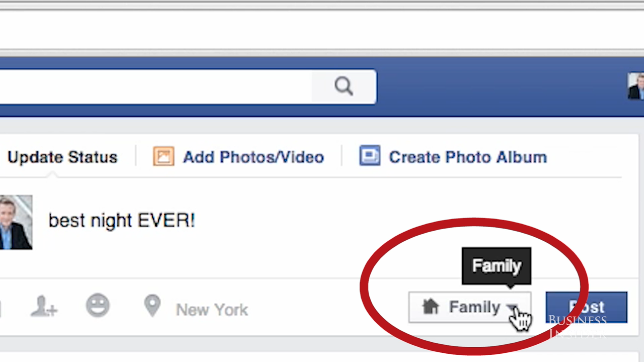Open the smiley feeling/activity icon
The height and width of the screenshot is (362, 644).
(x=98, y=305)
